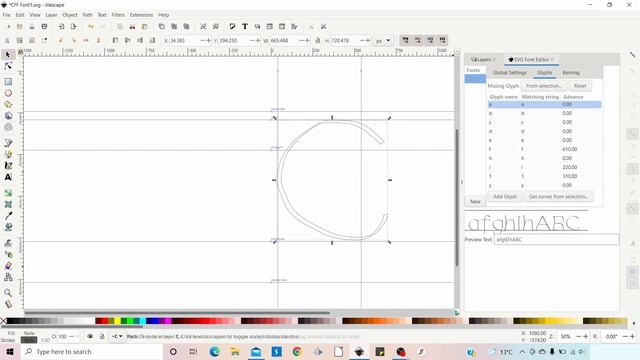Open the File menu
The width and height of the screenshot is (640, 360).
tap(6, 15)
